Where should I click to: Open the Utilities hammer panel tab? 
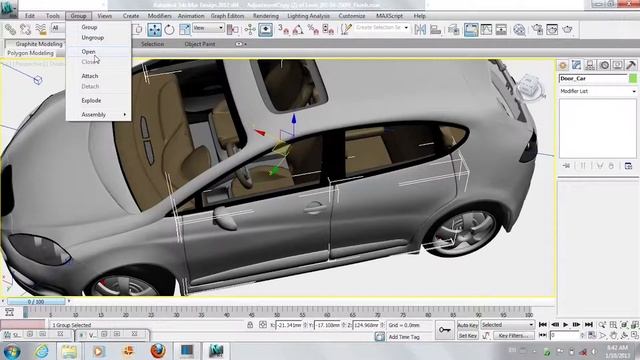(631, 65)
